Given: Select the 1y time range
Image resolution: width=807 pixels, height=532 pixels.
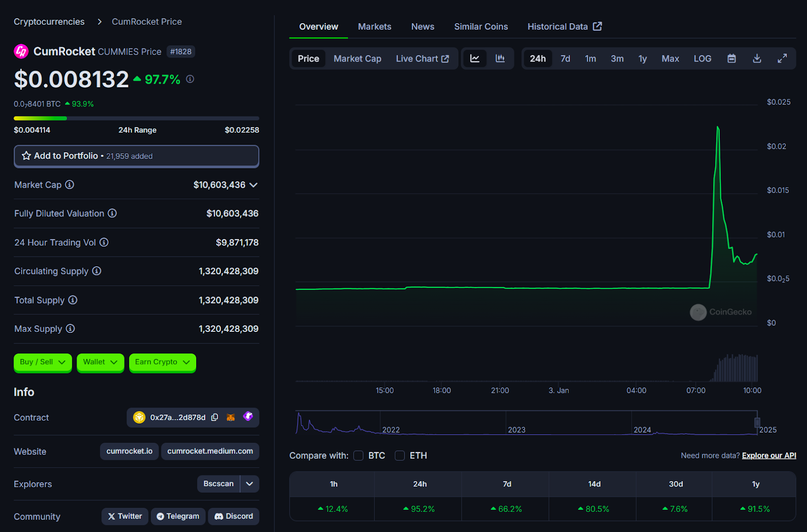Looking at the screenshot, I should point(643,58).
